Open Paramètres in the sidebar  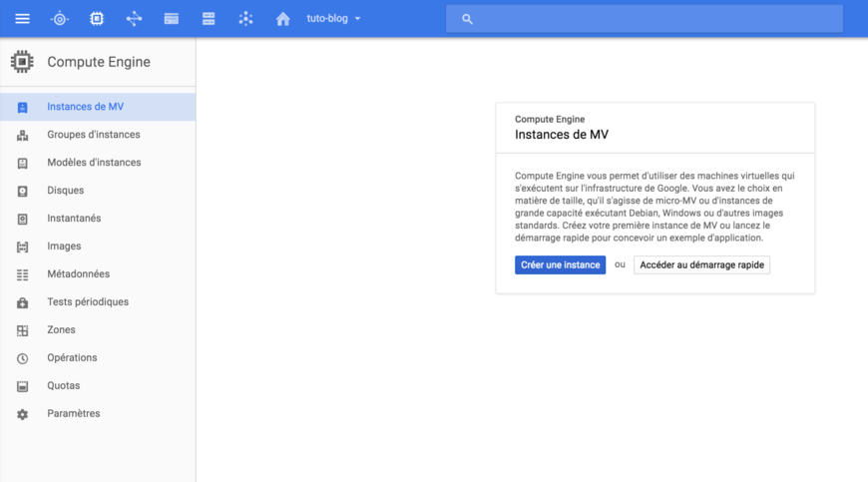tap(98, 413)
